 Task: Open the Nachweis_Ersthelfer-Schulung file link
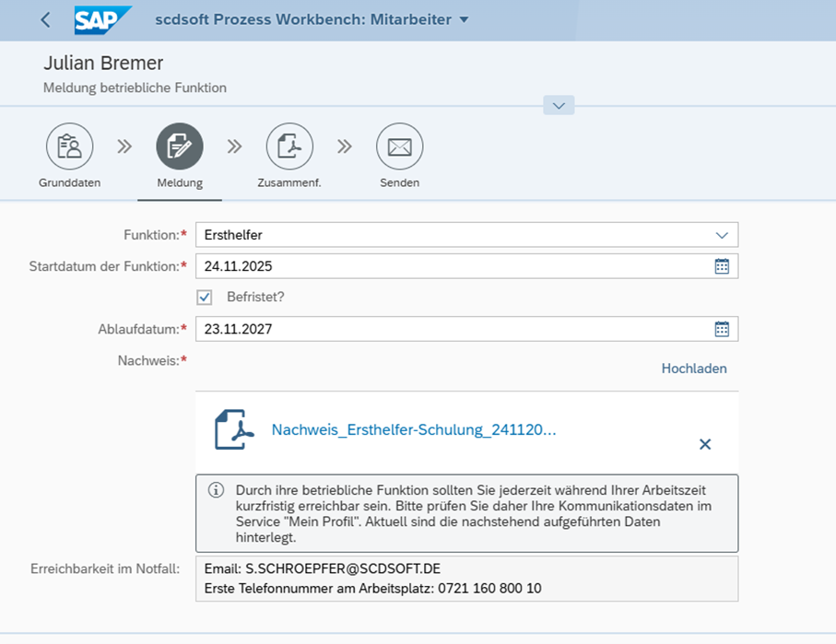[x=414, y=430]
